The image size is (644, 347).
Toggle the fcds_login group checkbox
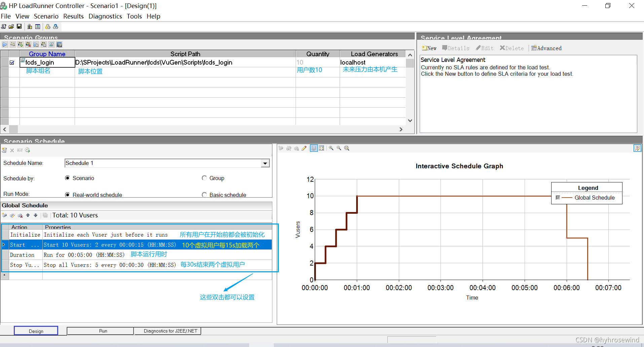[12, 63]
